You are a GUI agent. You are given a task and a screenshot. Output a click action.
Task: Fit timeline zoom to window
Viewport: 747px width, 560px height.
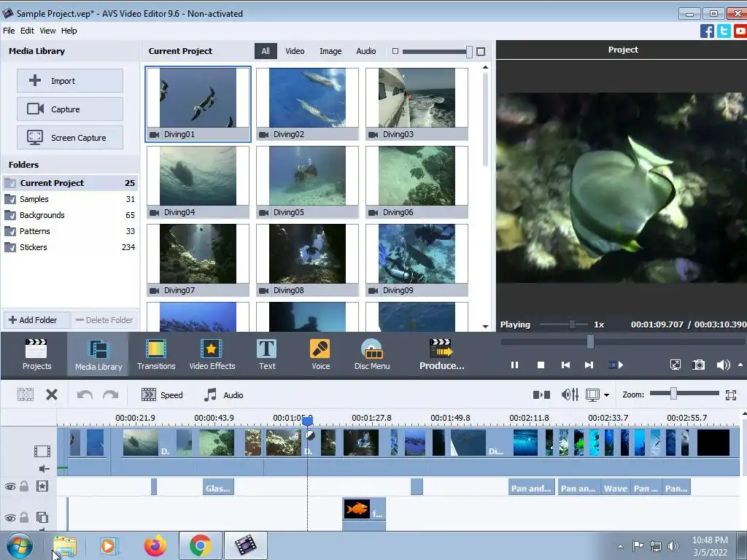pos(731,394)
